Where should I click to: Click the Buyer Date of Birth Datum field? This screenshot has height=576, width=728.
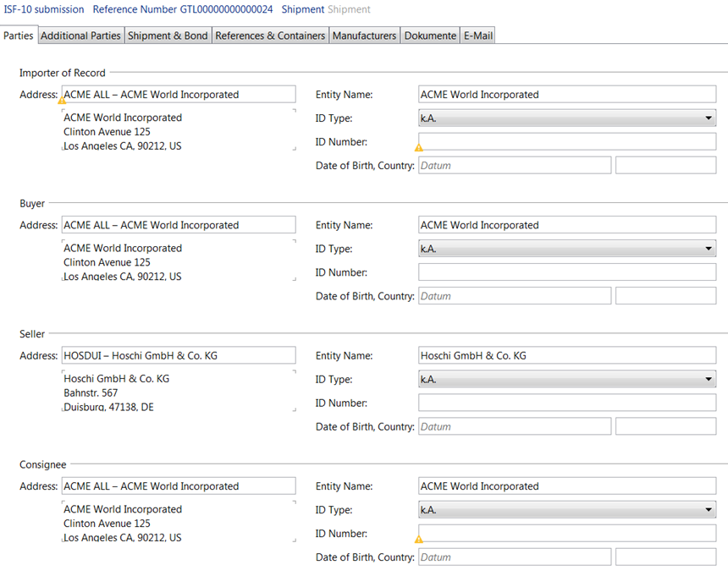click(x=515, y=295)
